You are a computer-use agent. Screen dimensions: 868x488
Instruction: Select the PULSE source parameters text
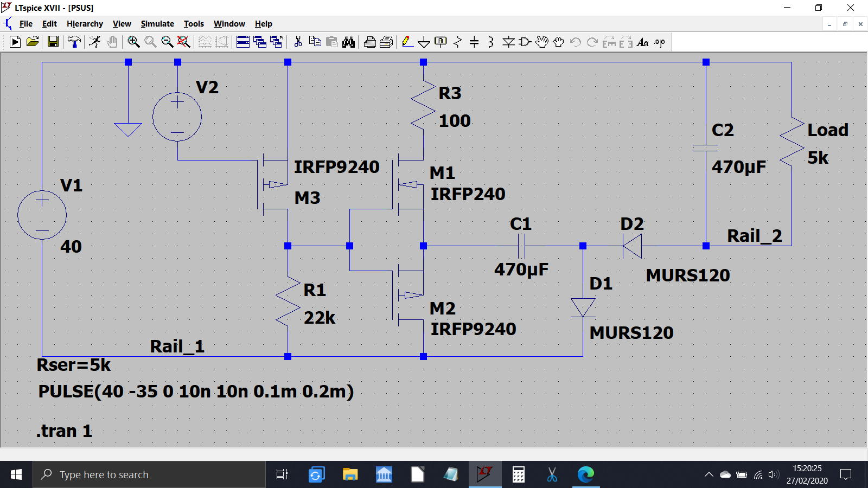(x=196, y=391)
